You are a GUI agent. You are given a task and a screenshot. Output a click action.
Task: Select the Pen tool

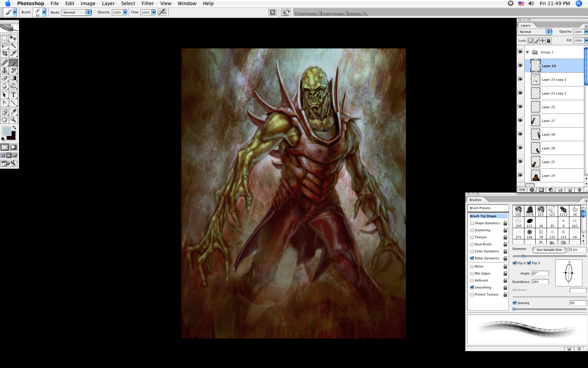coord(5,103)
